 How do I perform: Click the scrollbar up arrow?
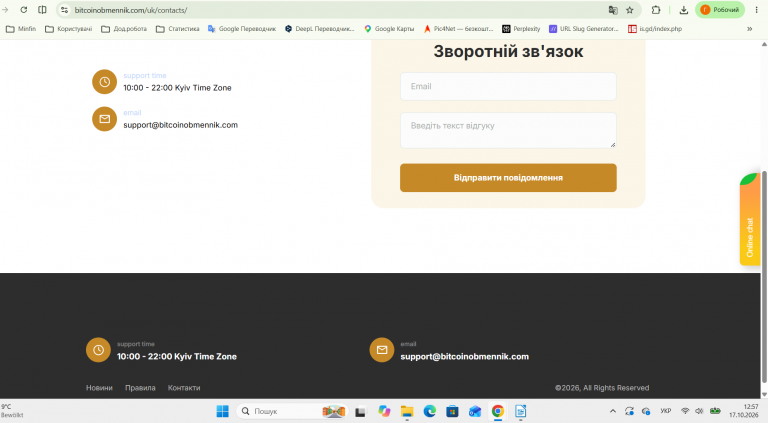pyautogui.click(x=764, y=44)
